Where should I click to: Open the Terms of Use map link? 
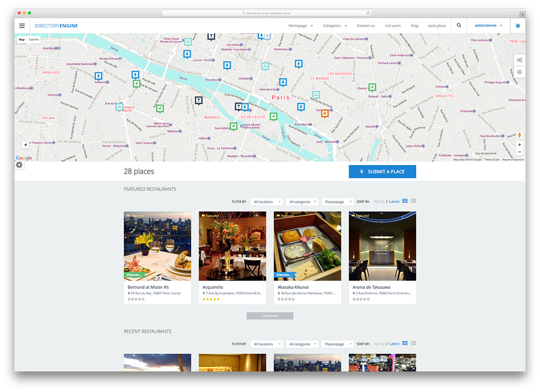(x=492, y=159)
